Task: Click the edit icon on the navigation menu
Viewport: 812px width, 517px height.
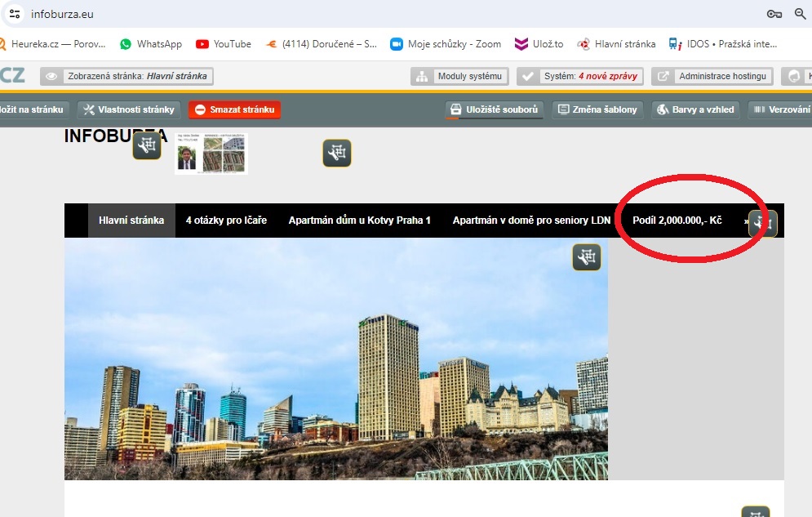Action: (762, 223)
